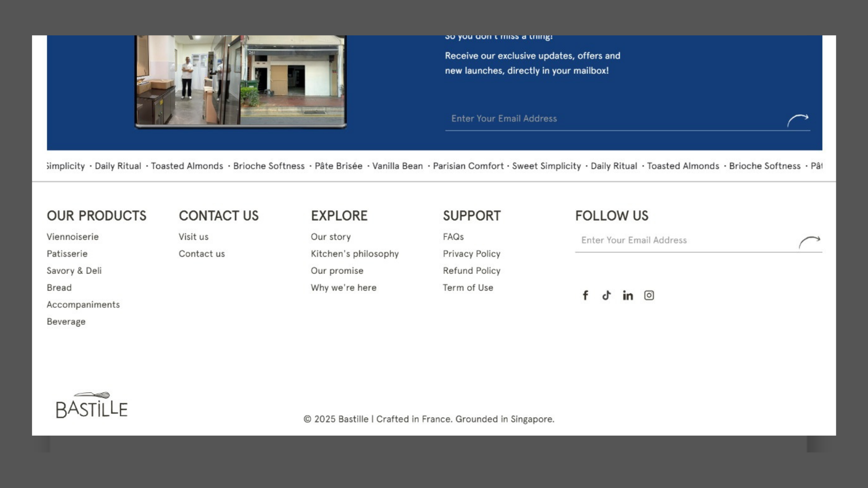Submit email with arrow in blue newsletter banner

click(798, 120)
